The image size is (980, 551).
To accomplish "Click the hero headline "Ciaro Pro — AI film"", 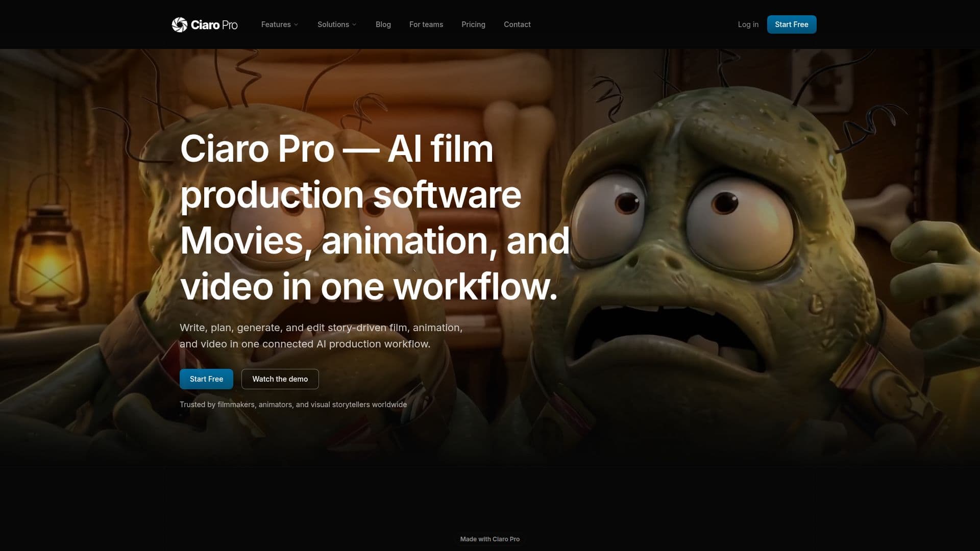I will (x=337, y=149).
